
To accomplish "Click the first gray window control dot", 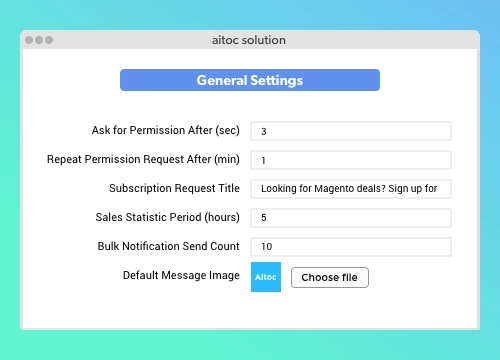I will pos(29,40).
